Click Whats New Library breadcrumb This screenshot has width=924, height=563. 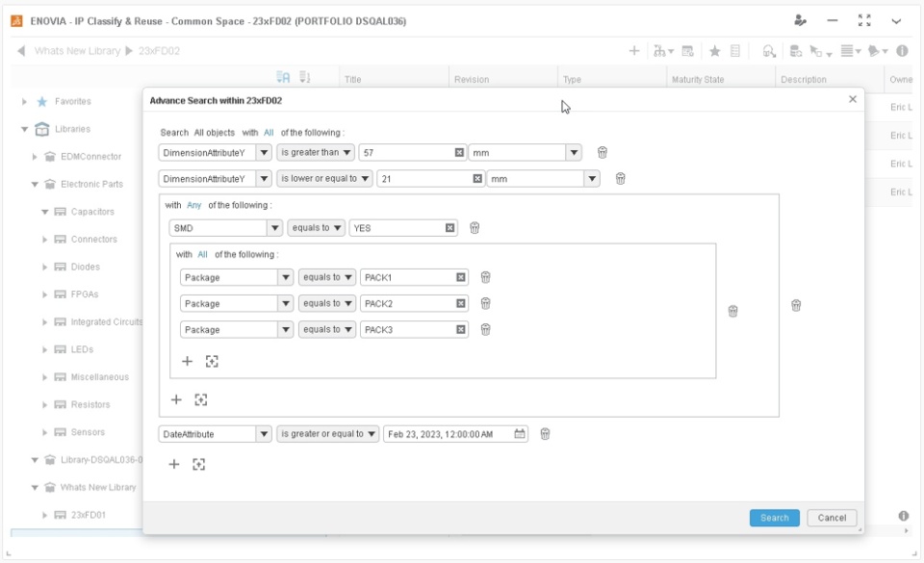pos(77,51)
